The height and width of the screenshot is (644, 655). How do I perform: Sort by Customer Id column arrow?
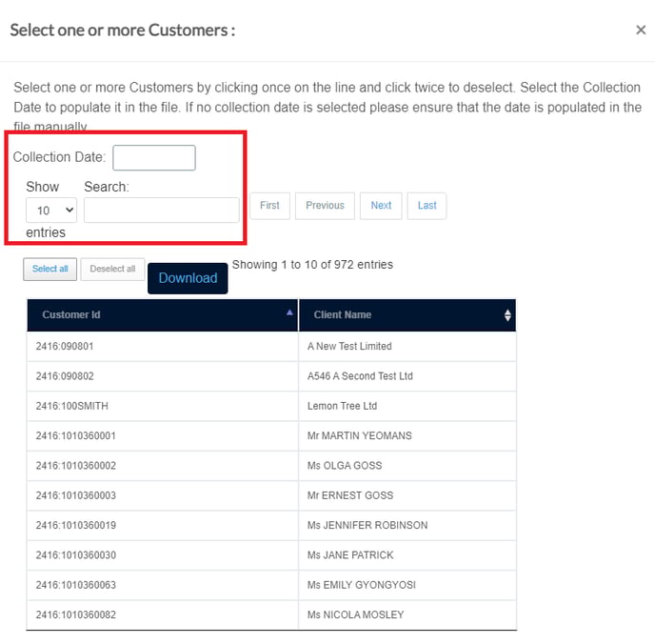coord(289,312)
